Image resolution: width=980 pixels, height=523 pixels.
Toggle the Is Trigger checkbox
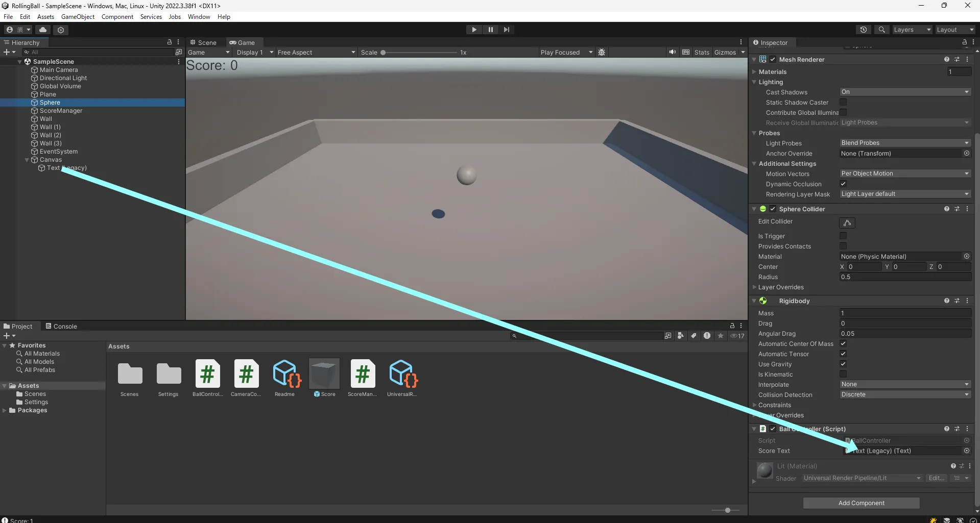coord(843,236)
